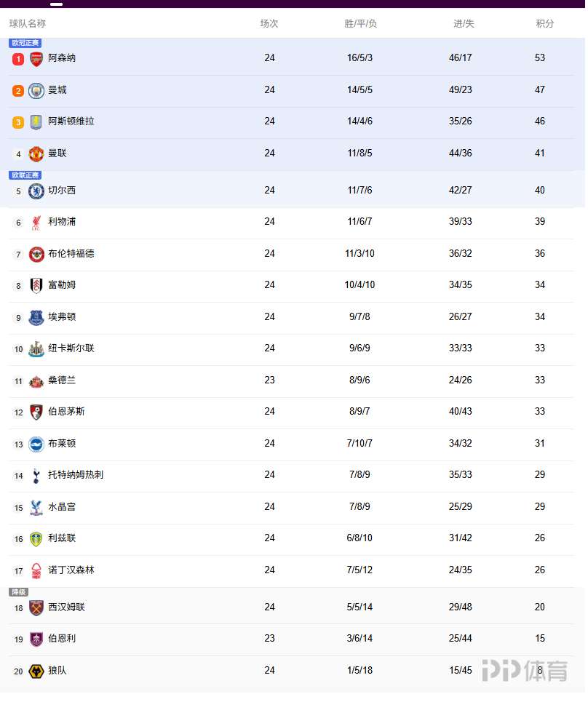
Task: Select the West Ham United crest
Action: coord(36,608)
